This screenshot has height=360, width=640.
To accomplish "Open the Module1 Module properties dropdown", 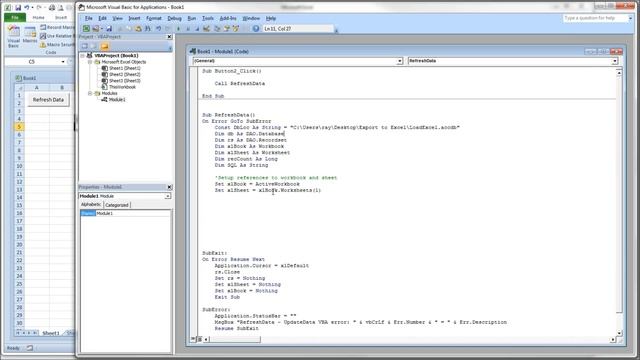I will pos(167,196).
